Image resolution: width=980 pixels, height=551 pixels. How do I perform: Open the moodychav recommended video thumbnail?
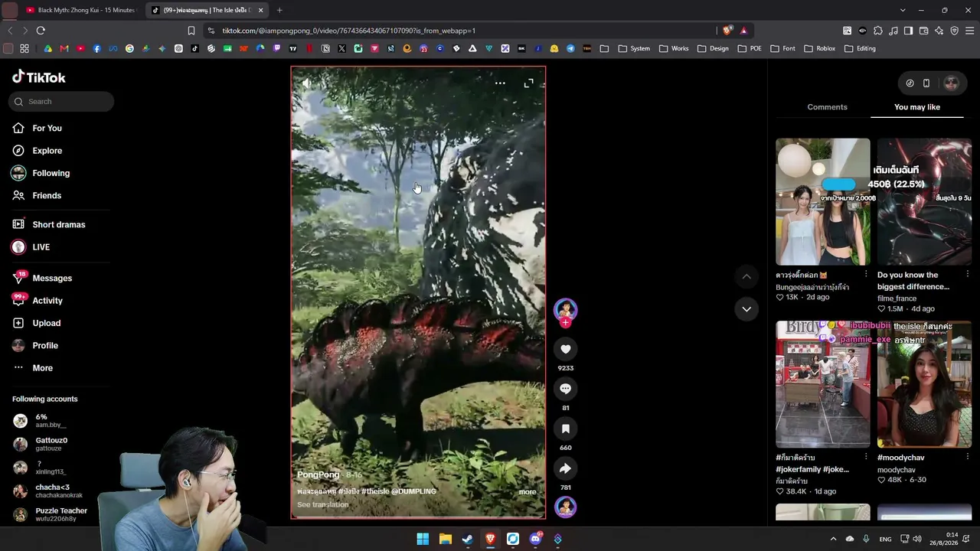coord(924,384)
